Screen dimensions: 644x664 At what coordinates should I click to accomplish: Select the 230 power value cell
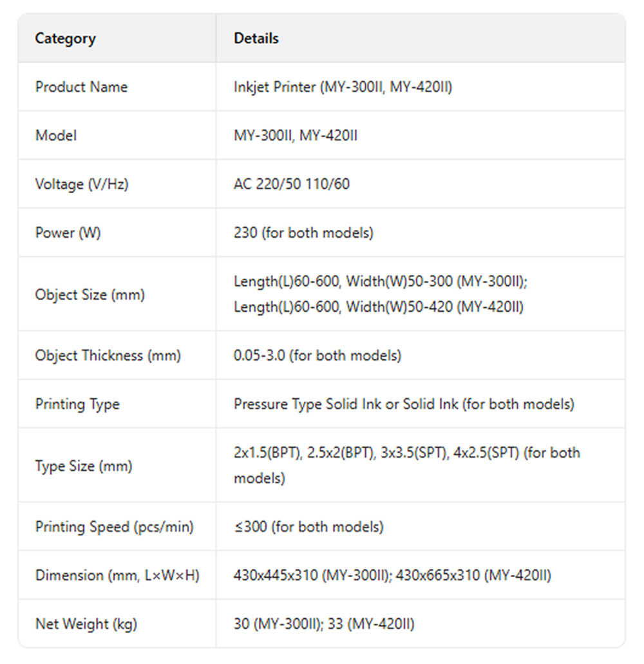[303, 232]
